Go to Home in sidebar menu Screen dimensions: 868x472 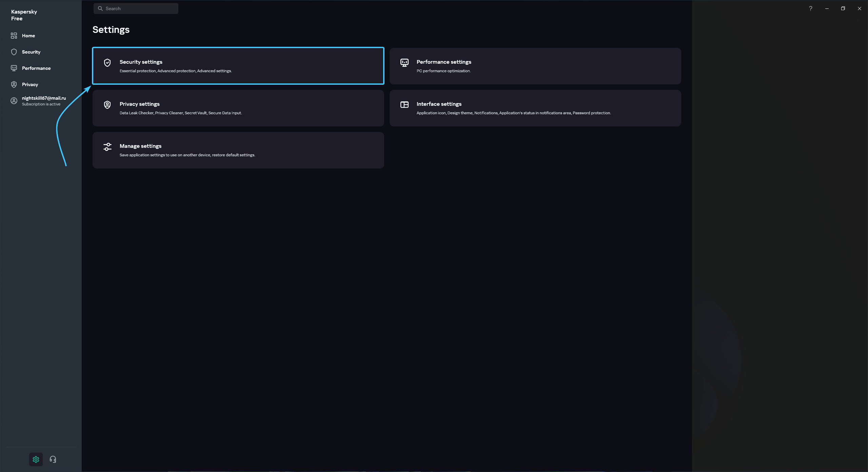(x=28, y=36)
